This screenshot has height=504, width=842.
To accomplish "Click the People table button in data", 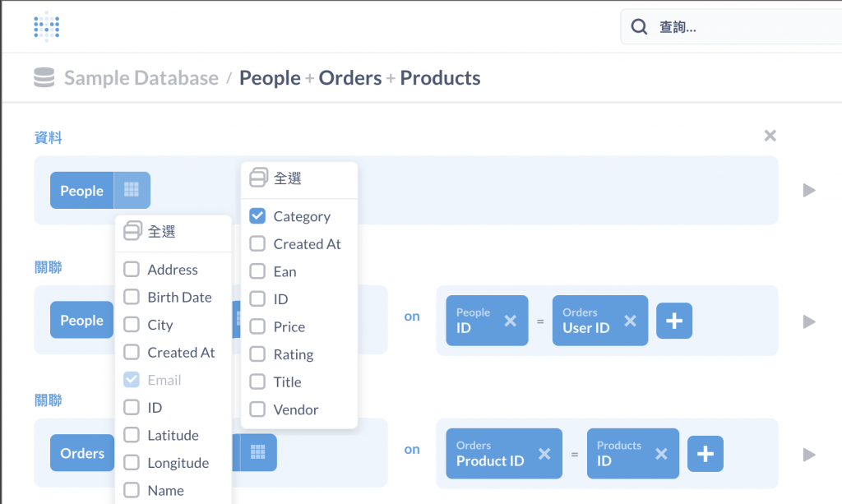I will click(81, 191).
